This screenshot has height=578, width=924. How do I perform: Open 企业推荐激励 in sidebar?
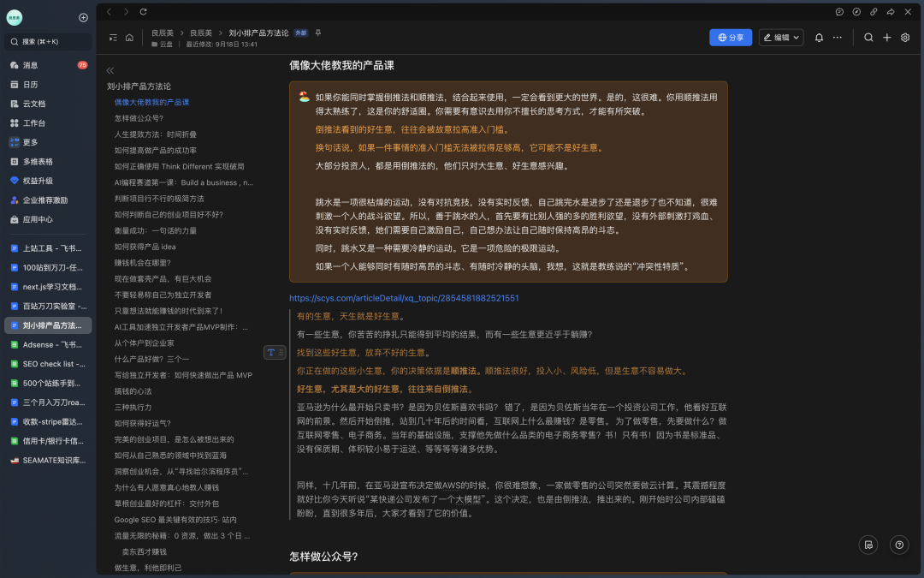[48, 200]
